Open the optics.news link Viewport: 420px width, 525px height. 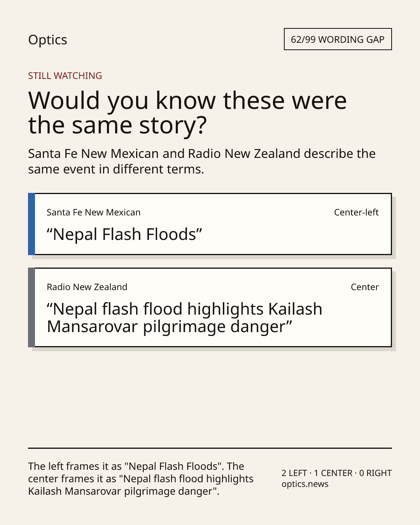coord(305,484)
